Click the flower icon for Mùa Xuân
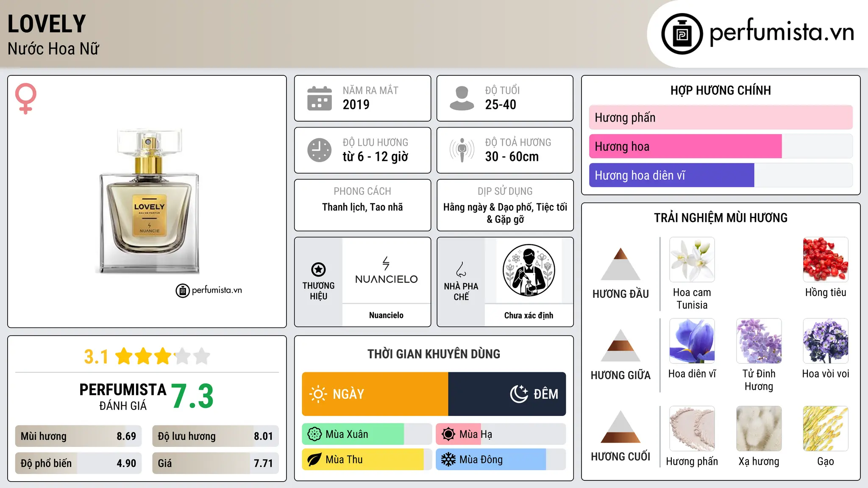This screenshot has height=488, width=868. 314,434
